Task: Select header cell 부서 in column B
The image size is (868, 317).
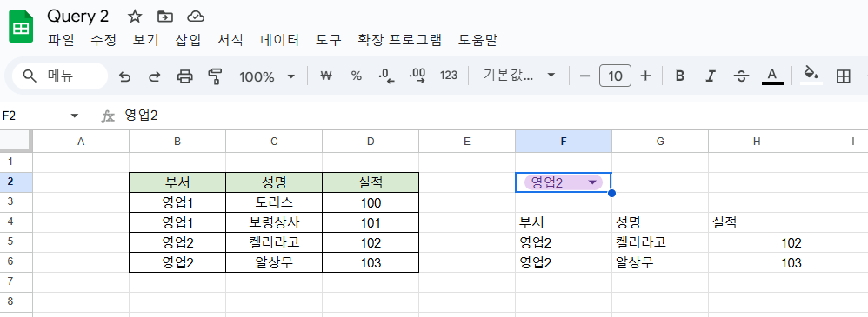Action: point(177,182)
